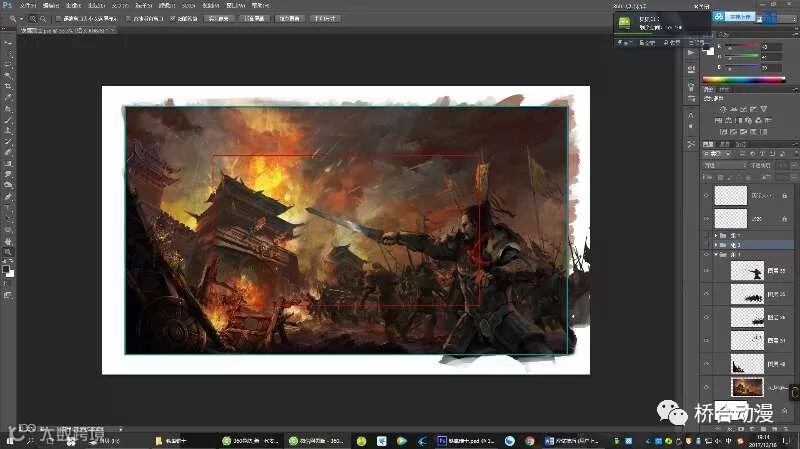Select the Clone Stamp tool

(8, 131)
